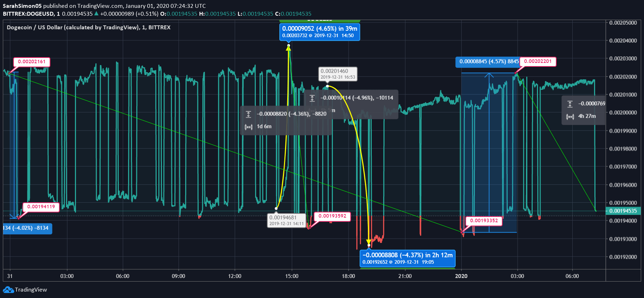The height and width of the screenshot is (298, 644).
Task: Click the 0.00202201 red price label
Action: [x=538, y=61]
